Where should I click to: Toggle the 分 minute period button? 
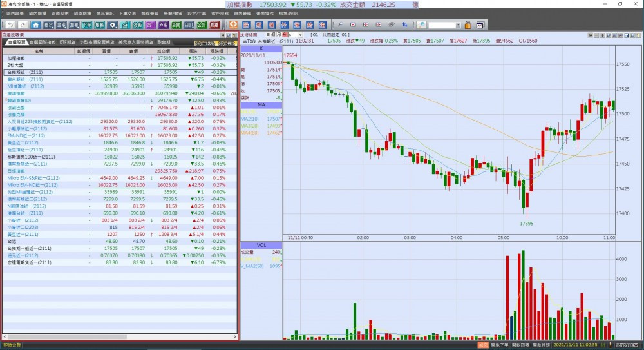(x=285, y=34)
